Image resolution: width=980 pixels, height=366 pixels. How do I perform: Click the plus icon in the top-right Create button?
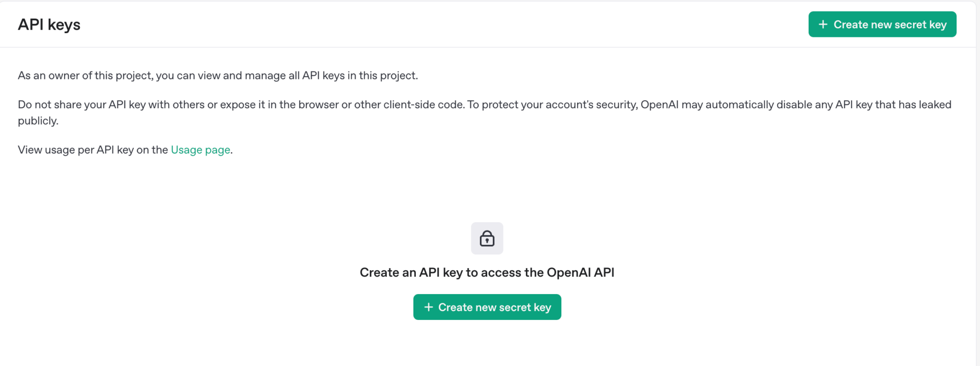[823, 24]
